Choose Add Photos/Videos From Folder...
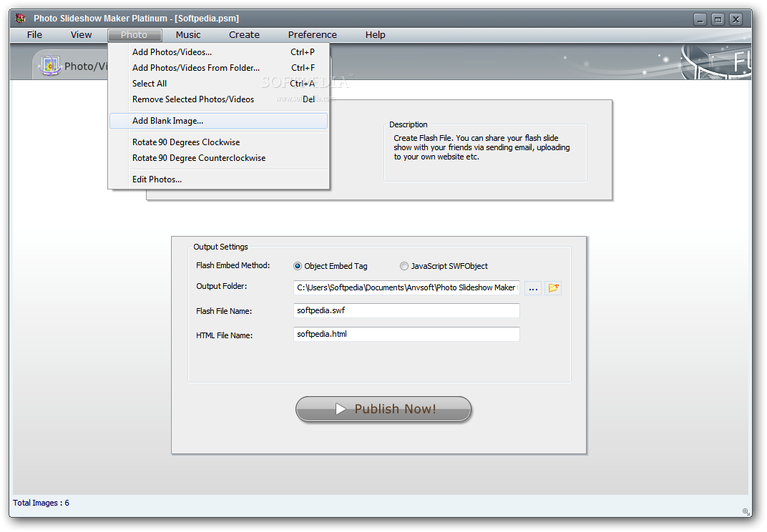Viewport: 767px width, 532px height. pyautogui.click(x=219, y=67)
